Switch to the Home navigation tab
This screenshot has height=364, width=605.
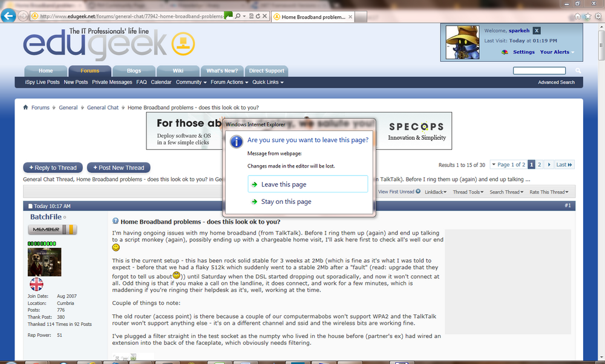coord(45,71)
